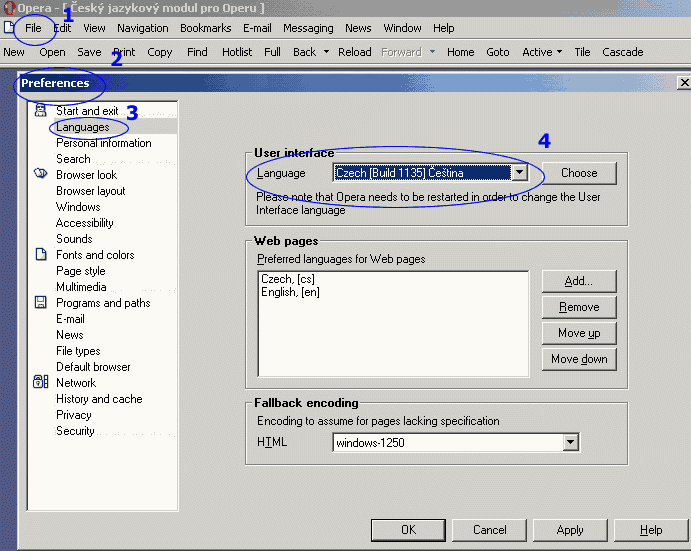Click the Fonts and colors page icon

[x=40, y=255]
